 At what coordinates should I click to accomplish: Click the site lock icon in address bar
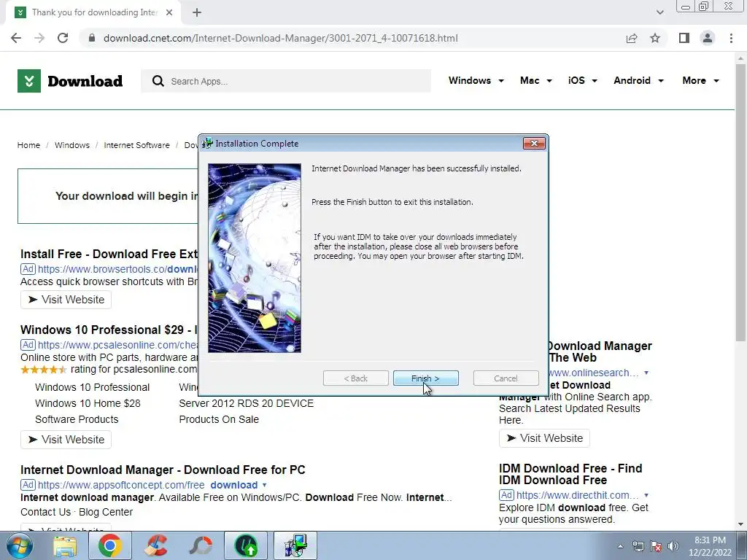92,38
